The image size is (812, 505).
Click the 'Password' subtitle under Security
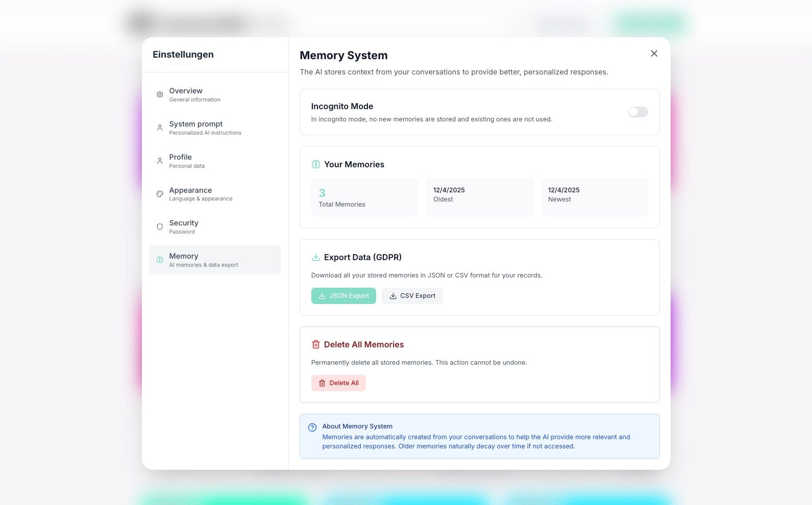[182, 232]
